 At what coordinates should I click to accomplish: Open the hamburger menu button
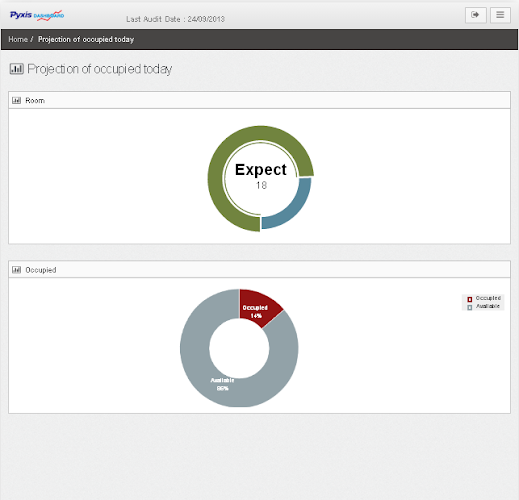click(x=500, y=15)
